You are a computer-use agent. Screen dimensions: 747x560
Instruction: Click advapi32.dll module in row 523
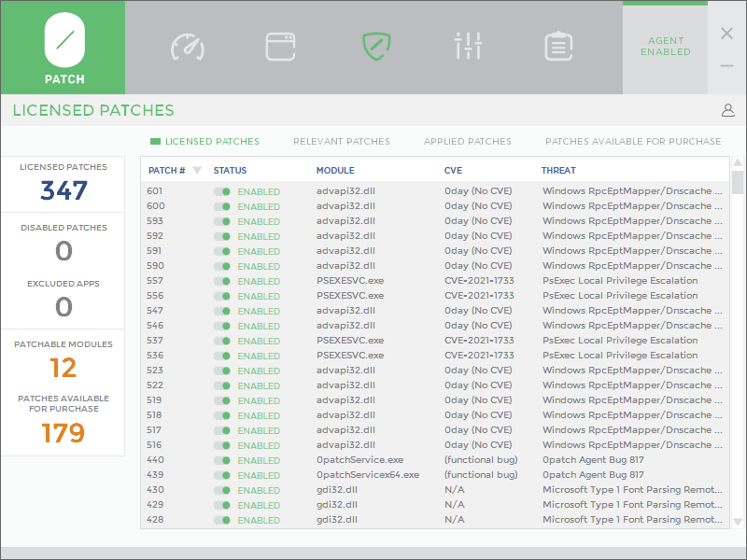click(x=345, y=370)
